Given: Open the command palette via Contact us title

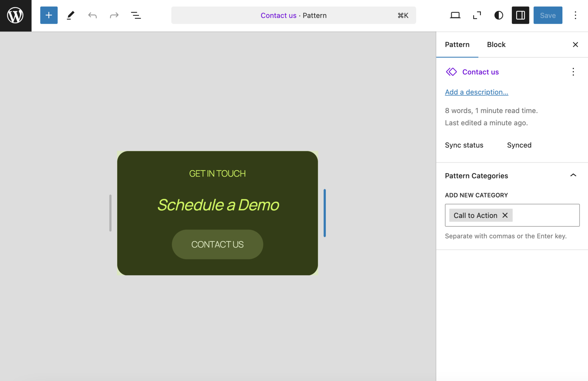Looking at the screenshot, I should pos(293,15).
